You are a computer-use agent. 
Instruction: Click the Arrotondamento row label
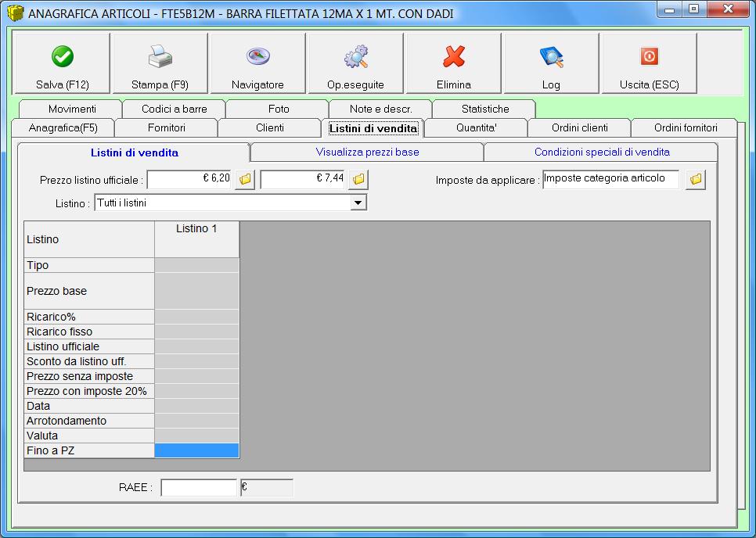[x=89, y=421]
